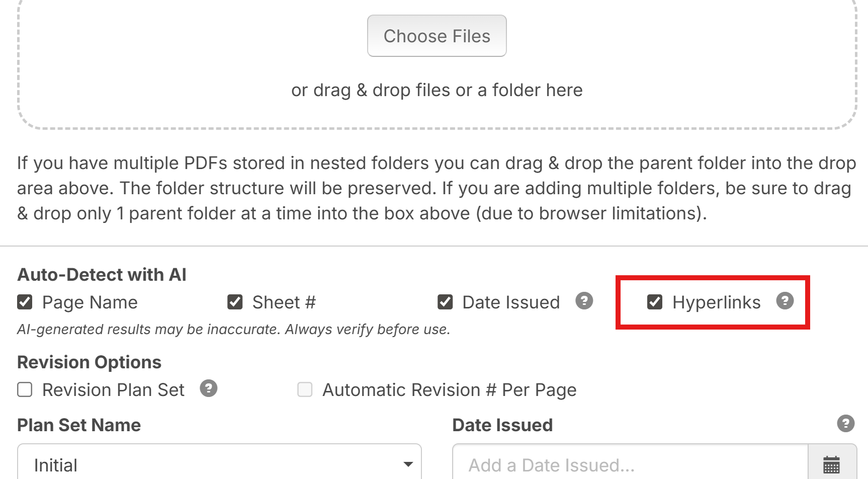Enable the Revision Plan Set checkbox
Viewport: 868px width, 479px height.
[x=25, y=389]
